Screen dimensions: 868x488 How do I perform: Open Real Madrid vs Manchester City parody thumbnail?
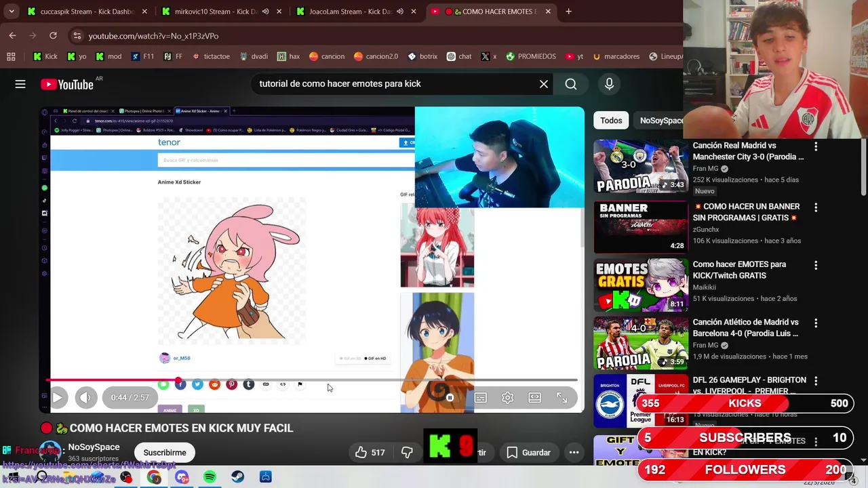point(641,167)
